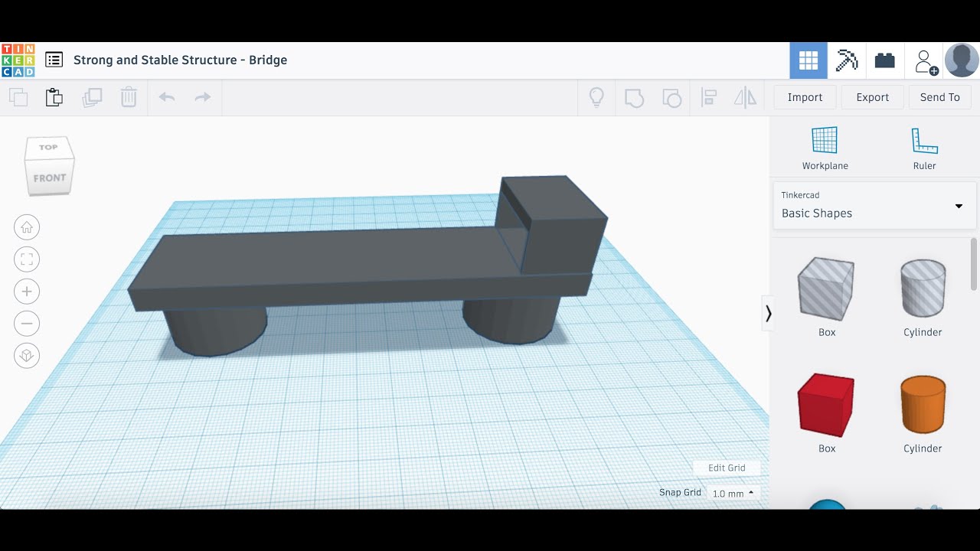The image size is (980, 551).
Task: Click the Export button
Action: [873, 97]
